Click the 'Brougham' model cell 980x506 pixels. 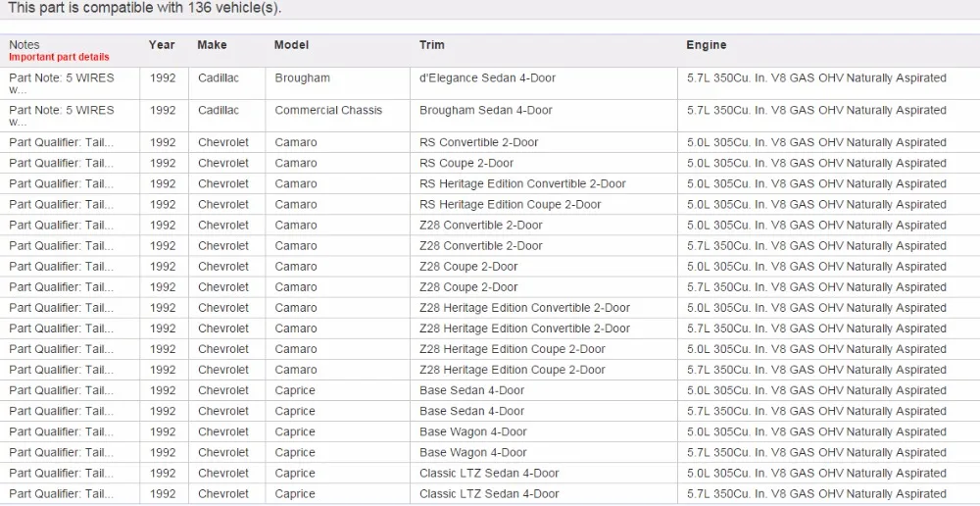[x=303, y=78]
